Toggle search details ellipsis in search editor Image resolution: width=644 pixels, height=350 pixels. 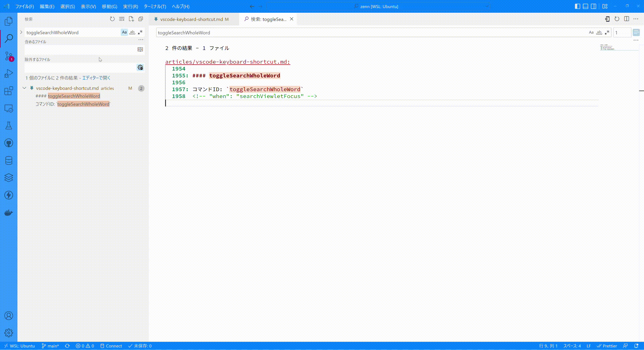(636, 40)
